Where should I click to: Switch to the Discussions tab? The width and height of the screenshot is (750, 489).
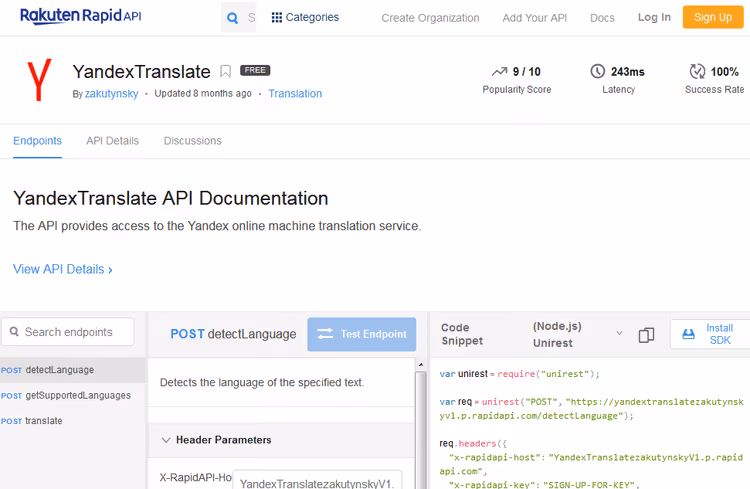(192, 141)
